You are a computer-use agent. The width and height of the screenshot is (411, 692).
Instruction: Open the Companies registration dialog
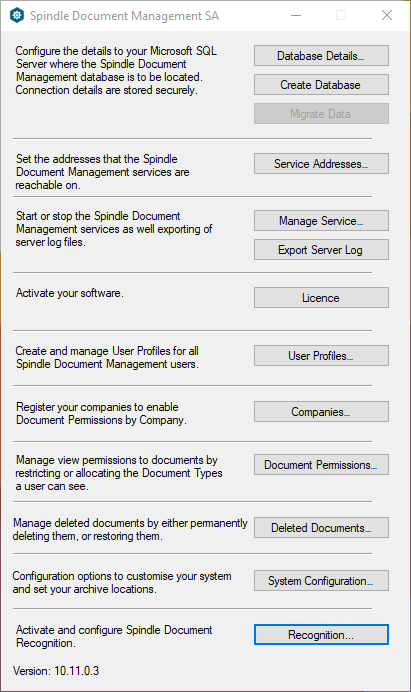pos(321,412)
